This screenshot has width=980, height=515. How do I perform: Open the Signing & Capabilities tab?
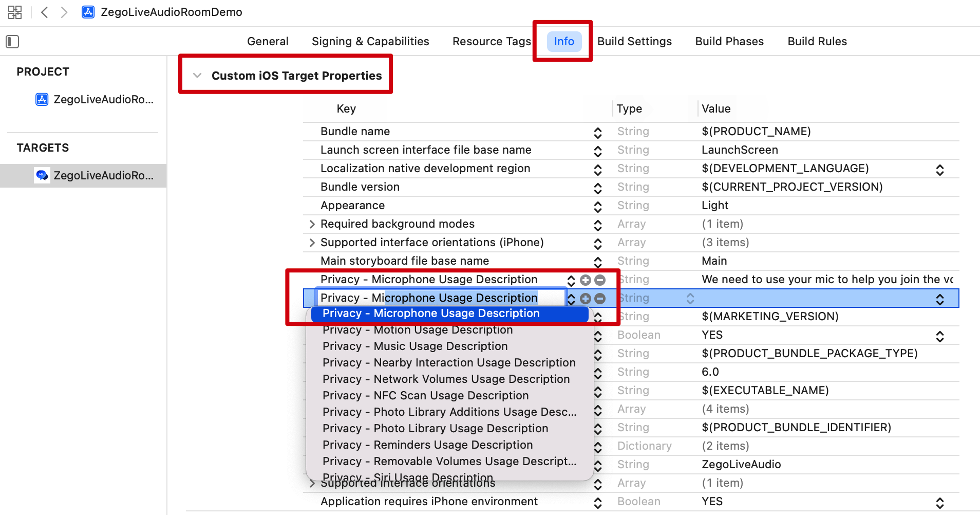[370, 41]
